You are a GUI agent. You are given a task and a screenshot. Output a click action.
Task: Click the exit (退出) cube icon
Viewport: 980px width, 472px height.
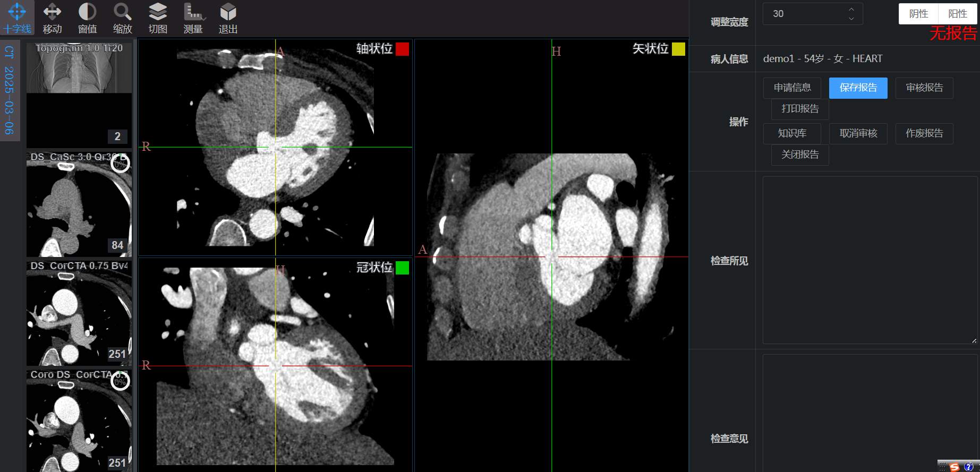click(228, 18)
